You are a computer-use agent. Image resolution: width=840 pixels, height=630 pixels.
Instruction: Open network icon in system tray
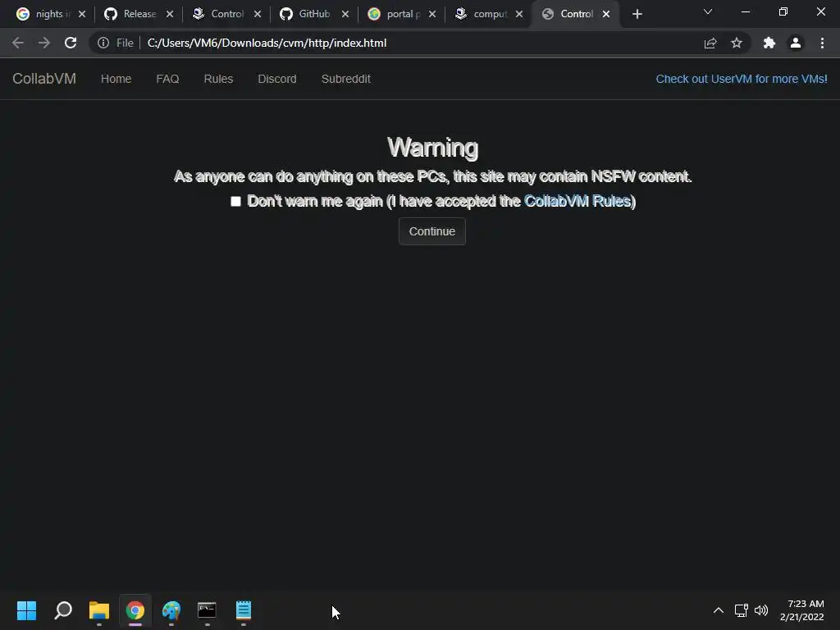(x=741, y=610)
